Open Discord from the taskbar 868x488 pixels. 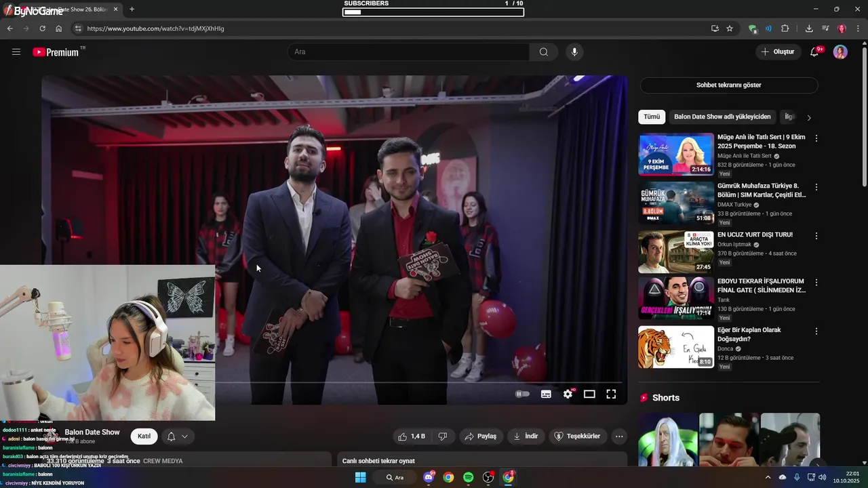pyautogui.click(x=429, y=477)
